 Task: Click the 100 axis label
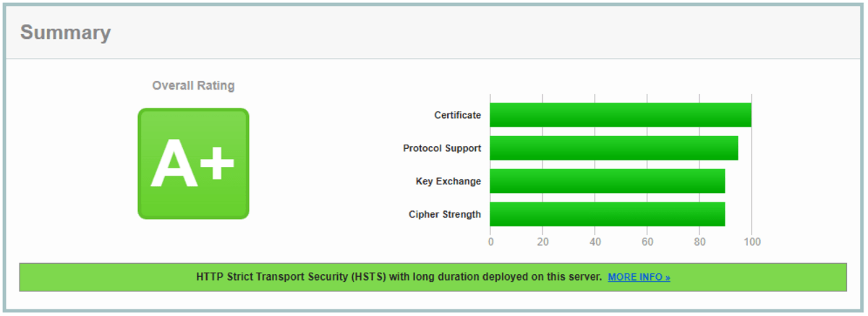(752, 242)
